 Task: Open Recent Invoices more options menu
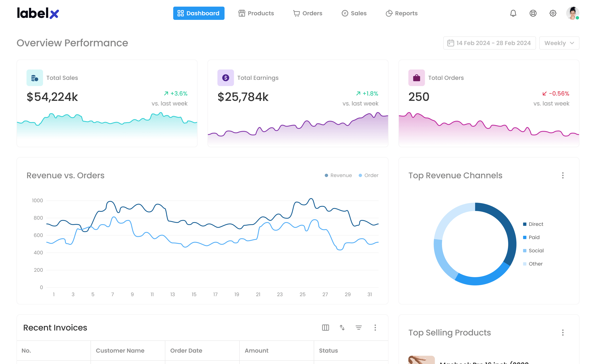click(x=375, y=328)
